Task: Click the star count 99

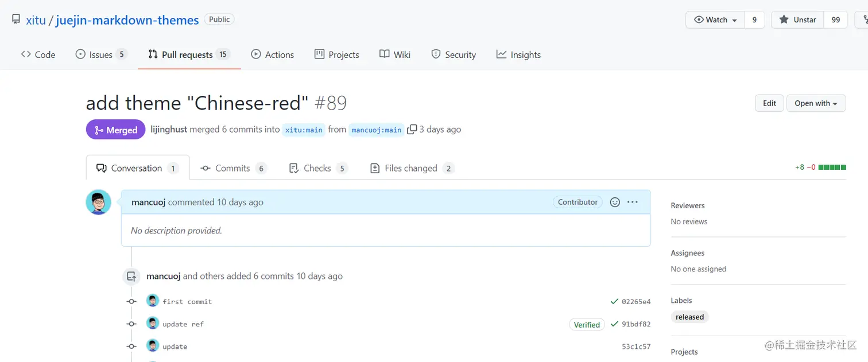Action: point(836,20)
